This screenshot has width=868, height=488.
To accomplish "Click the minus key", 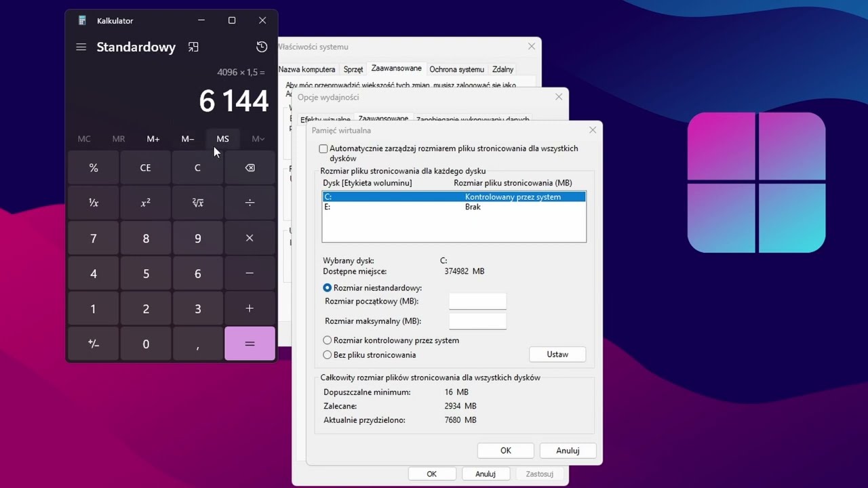I will click(250, 273).
